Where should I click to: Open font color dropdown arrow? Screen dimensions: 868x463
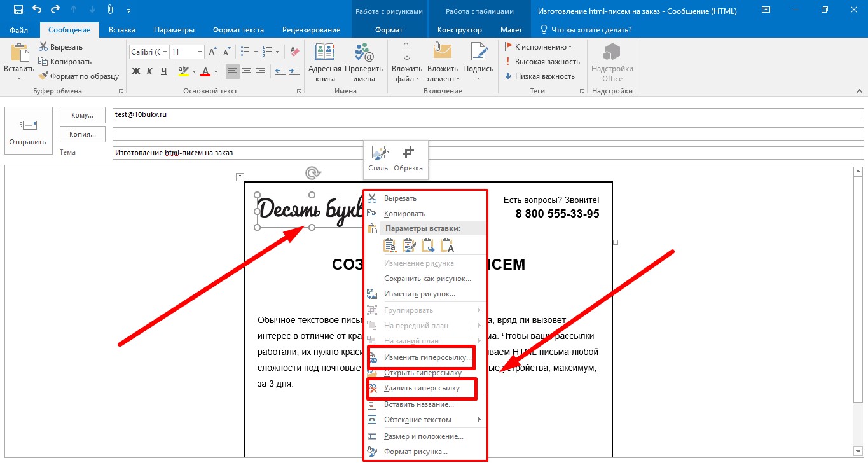tap(215, 71)
